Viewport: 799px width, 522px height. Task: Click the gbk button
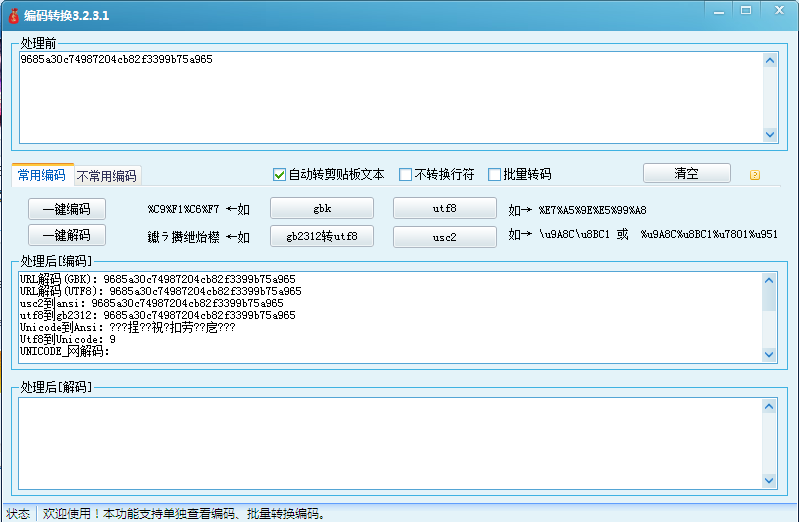pyautogui.click(x=322, y=208)
